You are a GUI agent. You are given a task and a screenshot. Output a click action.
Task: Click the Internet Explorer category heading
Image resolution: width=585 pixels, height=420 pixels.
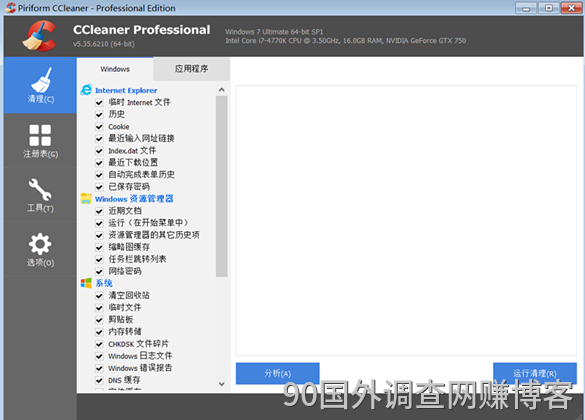tap(126, 90)
